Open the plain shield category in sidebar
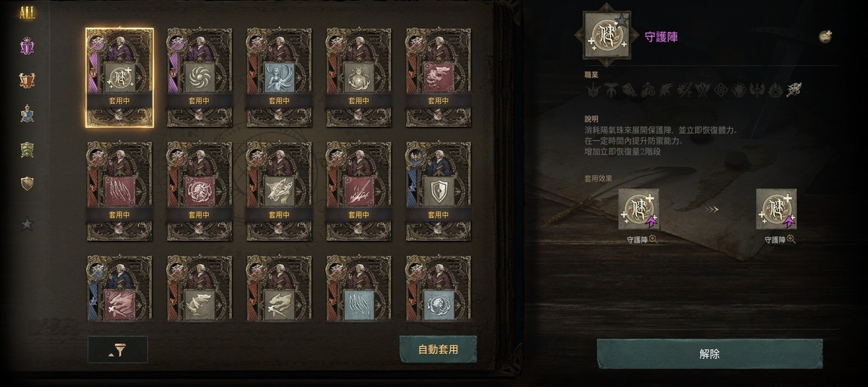 tap(27, 183)
